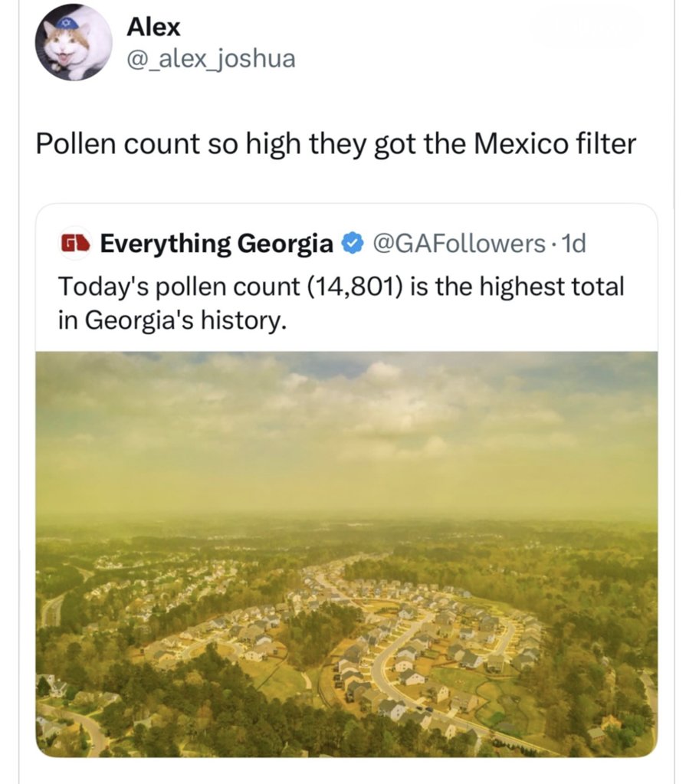
Task: Open the Everything Georgia account name
Action: (216, 244)
